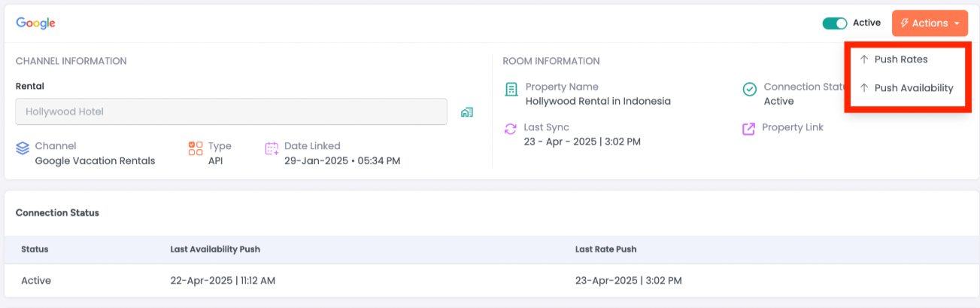Screen dimensions: 980x308
Task: Click the Google logo
Action: click(35, 23)
